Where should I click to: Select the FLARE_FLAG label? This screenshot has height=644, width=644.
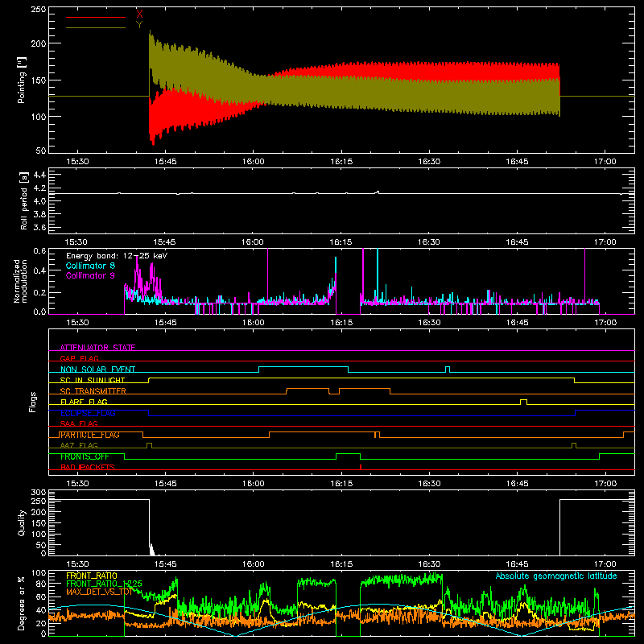[x=84, y=402]
